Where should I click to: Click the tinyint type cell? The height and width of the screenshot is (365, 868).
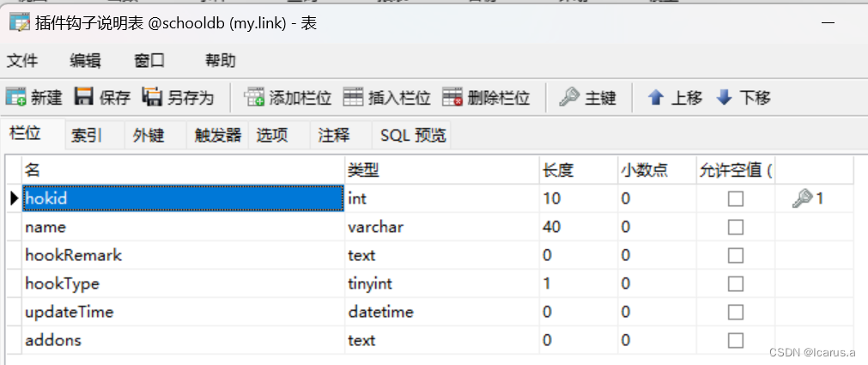[442, 283]
